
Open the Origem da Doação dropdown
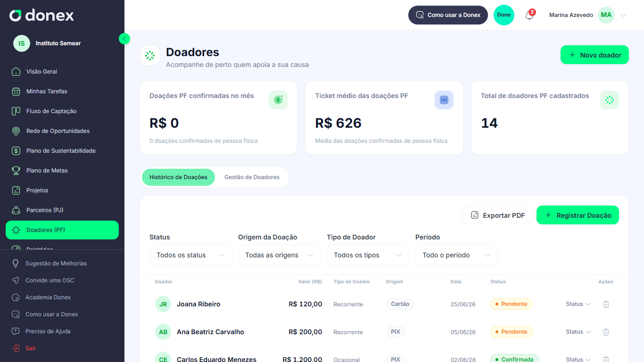pos(280,255)
